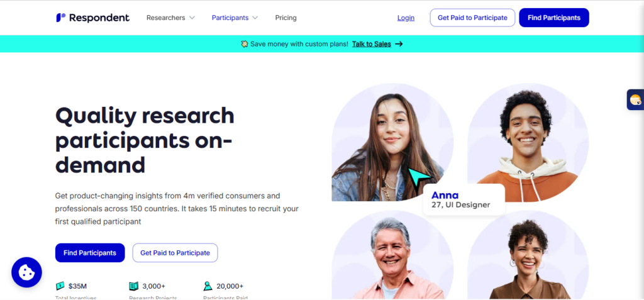Click the Find Participants button below headline
The image size is (644, 300).
click(90, 253)
